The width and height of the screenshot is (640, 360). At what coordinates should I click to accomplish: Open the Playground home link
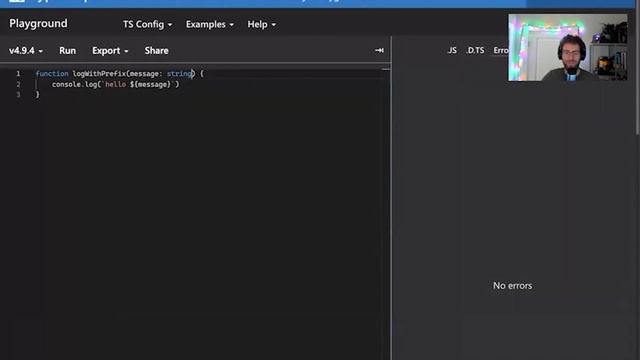38,24
